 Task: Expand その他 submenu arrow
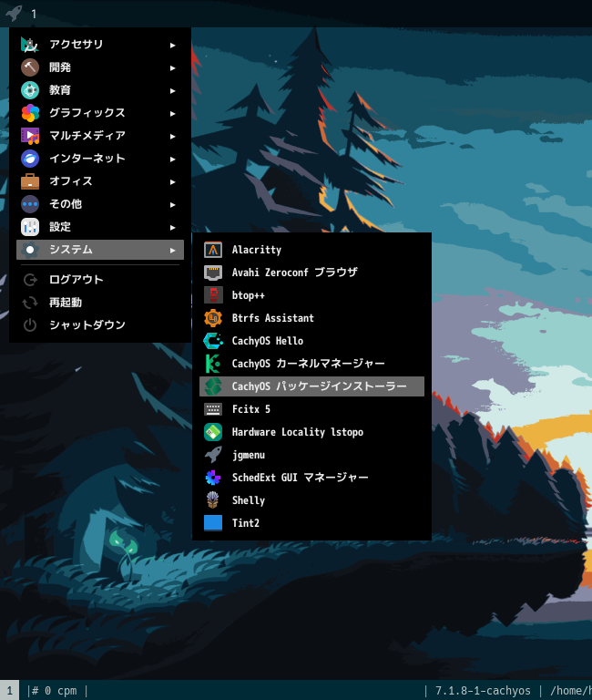(x=173, y=204)
